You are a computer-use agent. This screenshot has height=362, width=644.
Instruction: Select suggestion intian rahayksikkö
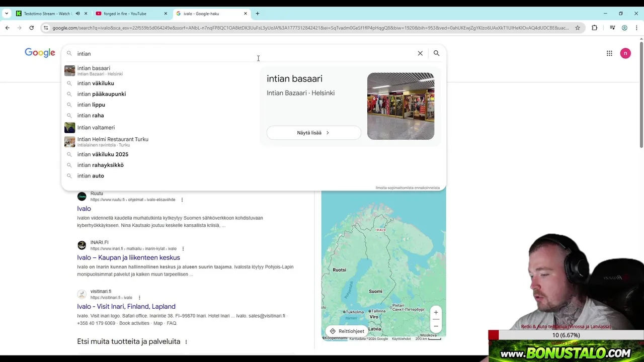(160, 165)
